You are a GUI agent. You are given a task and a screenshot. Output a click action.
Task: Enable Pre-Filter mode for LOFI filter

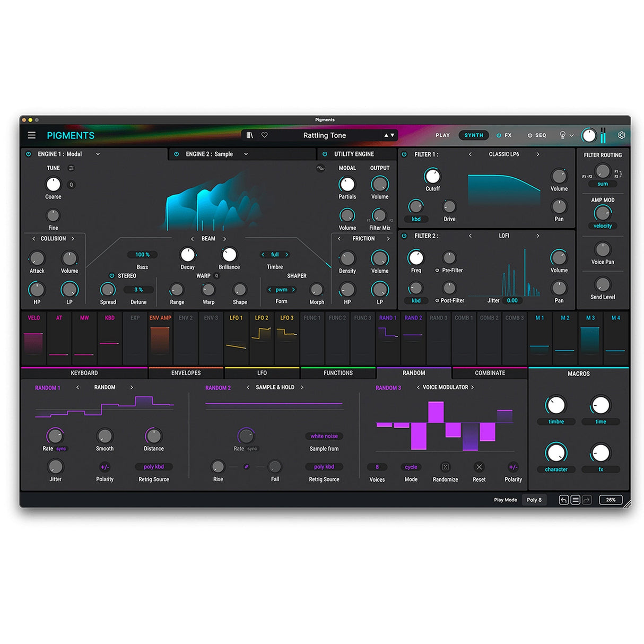pos(437,270)
